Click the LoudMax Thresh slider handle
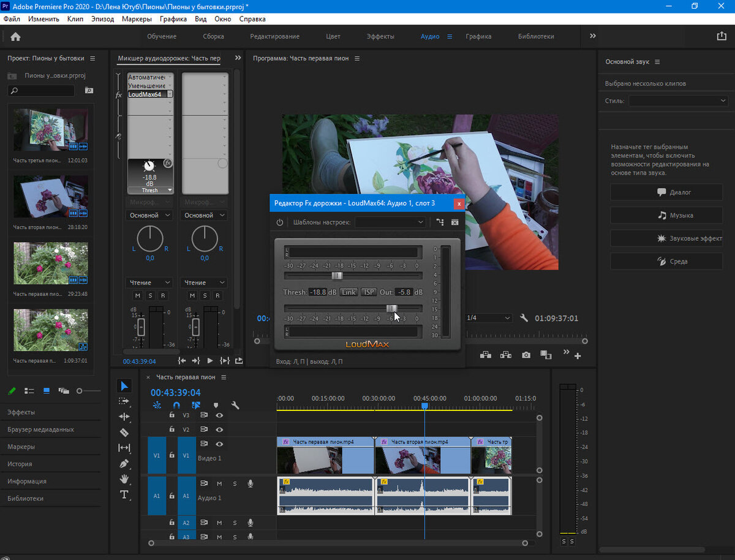This screenshot has height=560, width=735. point(337,276)
